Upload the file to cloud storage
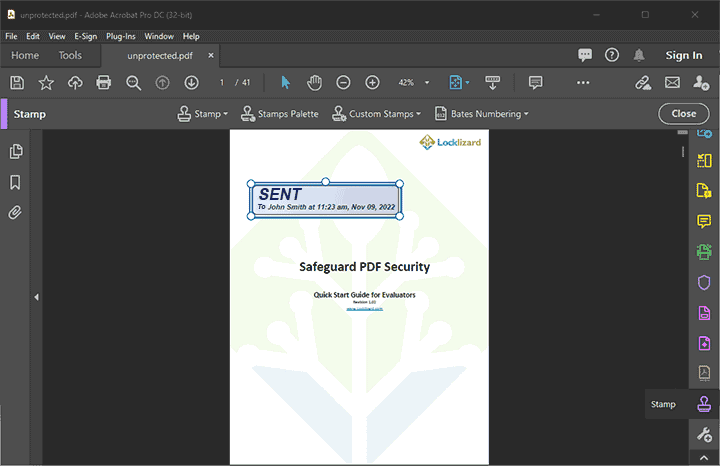 pos(75,83)
